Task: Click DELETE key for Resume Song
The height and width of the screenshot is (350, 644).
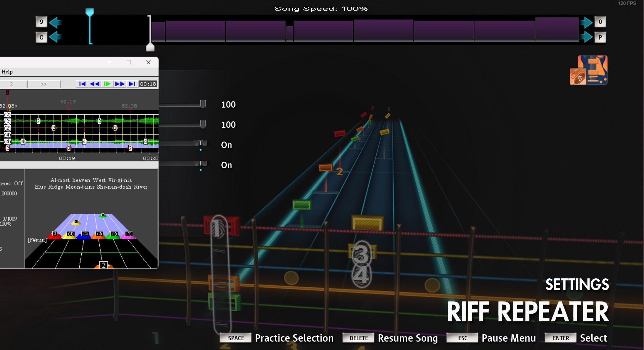Action: tap(358, 338)
